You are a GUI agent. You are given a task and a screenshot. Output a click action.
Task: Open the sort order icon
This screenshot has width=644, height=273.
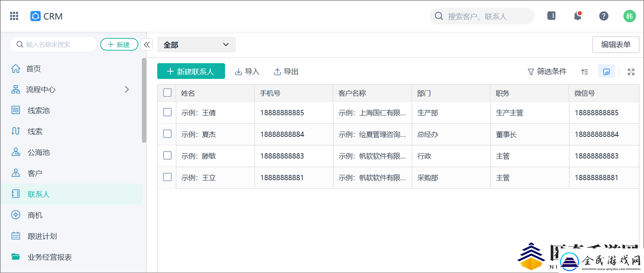pos(585,72)
